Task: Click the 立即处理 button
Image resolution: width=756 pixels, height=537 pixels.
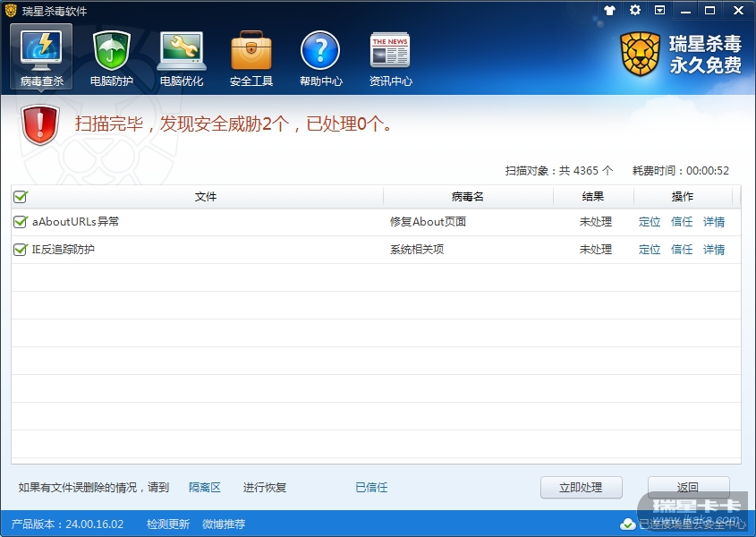Action: (581, 487)
